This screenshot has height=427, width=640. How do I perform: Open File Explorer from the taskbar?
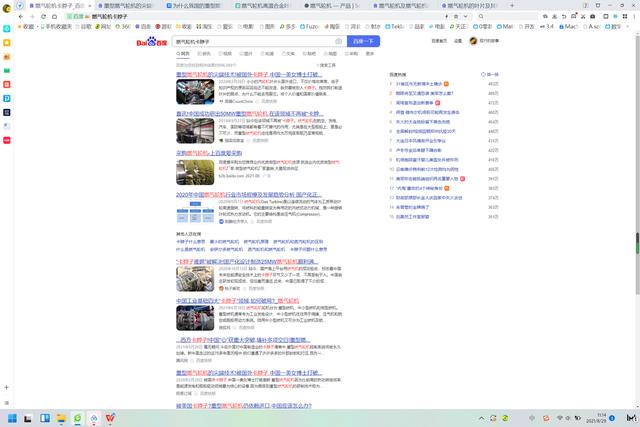(x=61, y=418)
